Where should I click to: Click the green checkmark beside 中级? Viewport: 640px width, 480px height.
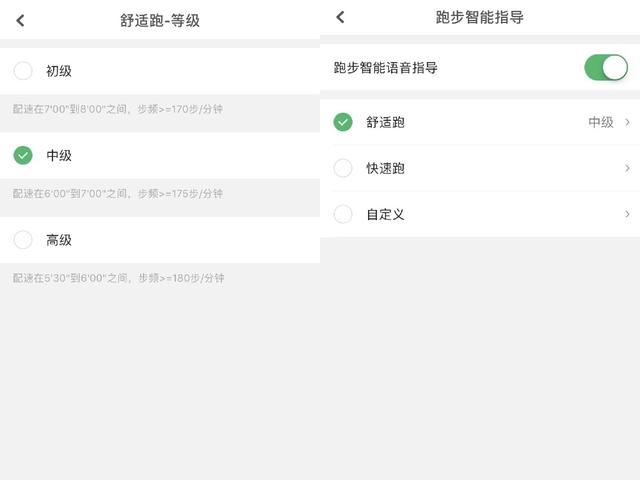pyautogui.click(x=23, y=155)
